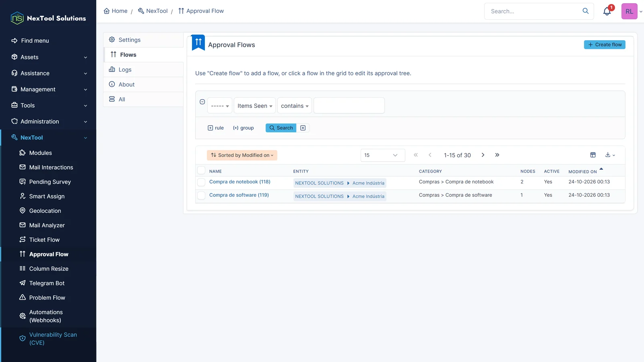This screenshot has width=644, height=362.
Task: Click the filter value text field
Action: pyautogui.click(x=349, y=105)
